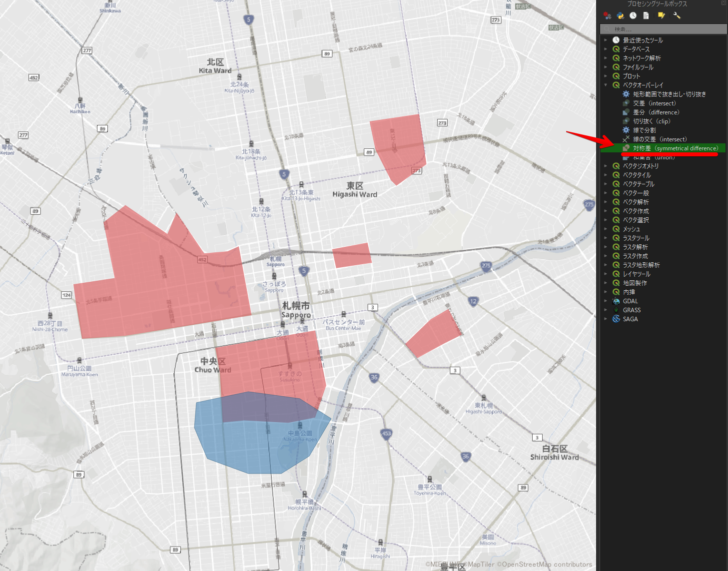Viewport: 728px width, 571px height.
Task: Select 差分 (difference) algorithm text
Action: point(656,112)
